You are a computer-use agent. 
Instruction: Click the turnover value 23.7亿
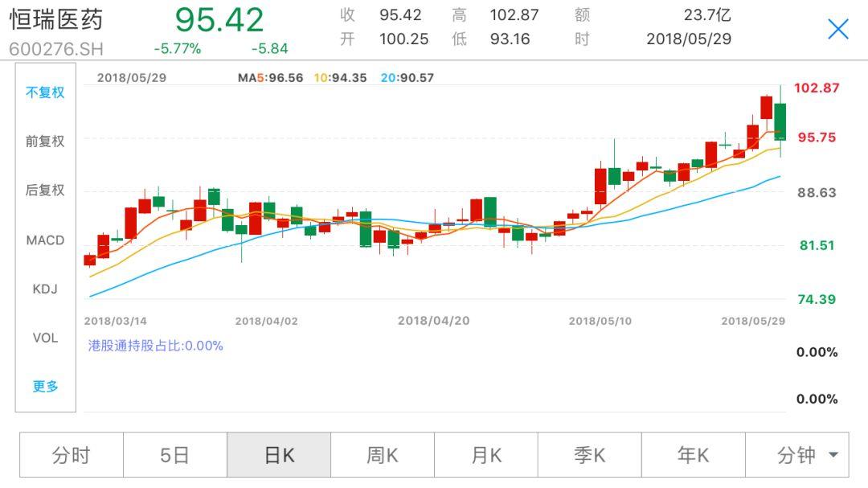coord(707,15)
